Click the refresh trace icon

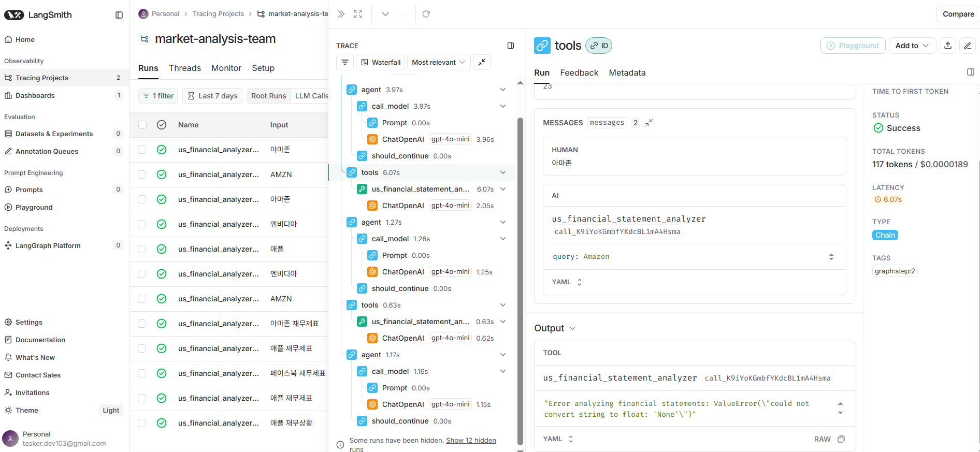[x=426, y=14]
